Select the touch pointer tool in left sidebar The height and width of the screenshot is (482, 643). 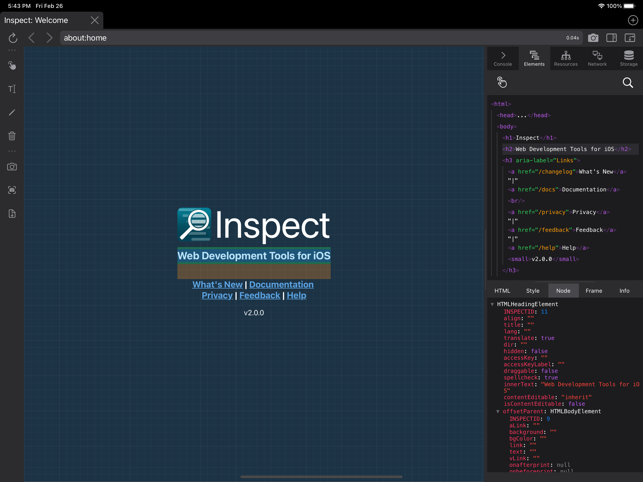point(12,65)
